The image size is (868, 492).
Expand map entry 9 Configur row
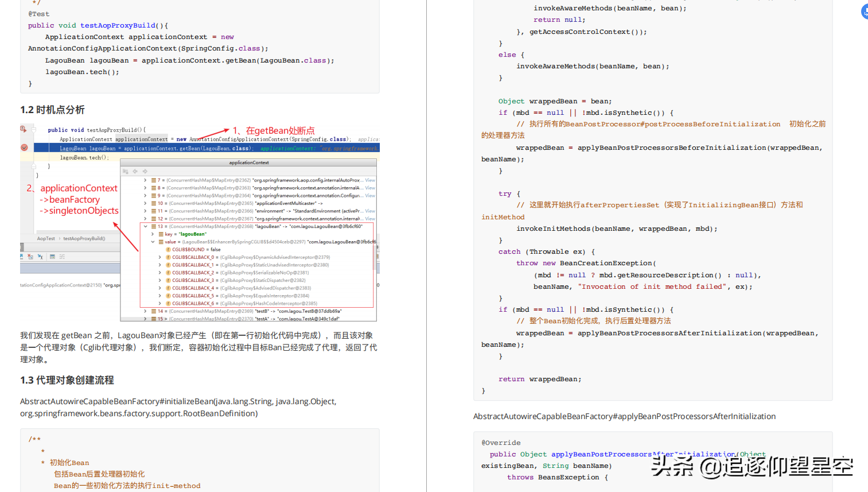[x=145, y=196]
